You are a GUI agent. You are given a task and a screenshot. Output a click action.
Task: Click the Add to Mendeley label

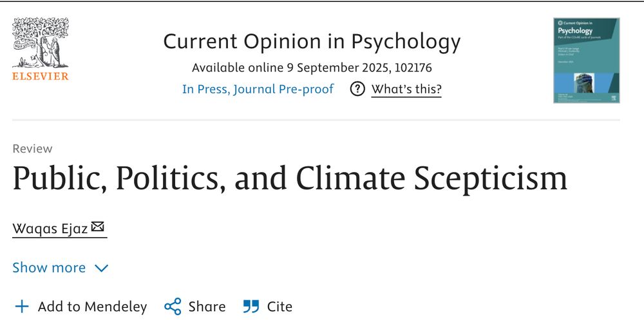pos(92,307)
